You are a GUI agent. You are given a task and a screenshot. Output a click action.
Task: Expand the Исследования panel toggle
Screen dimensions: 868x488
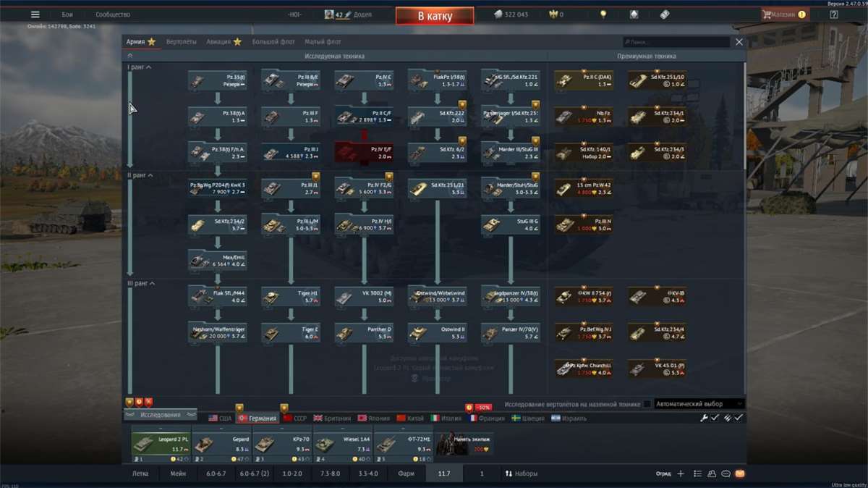[161, 415]
